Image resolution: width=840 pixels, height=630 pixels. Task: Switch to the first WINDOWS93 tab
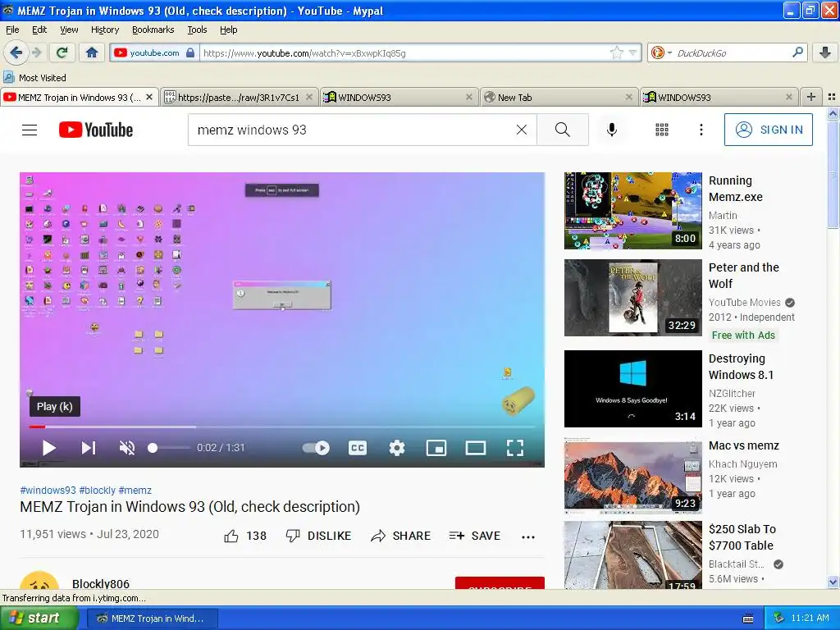[x=399, y=97]
